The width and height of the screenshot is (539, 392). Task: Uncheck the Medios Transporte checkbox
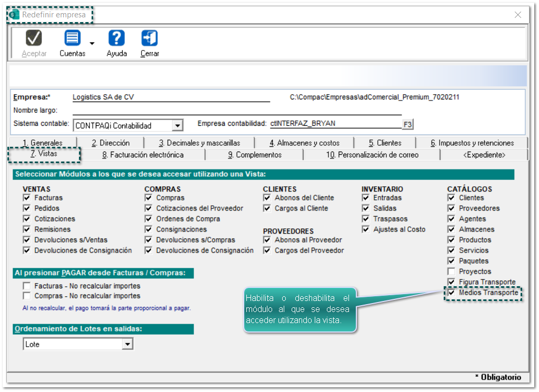click(451, 293)
